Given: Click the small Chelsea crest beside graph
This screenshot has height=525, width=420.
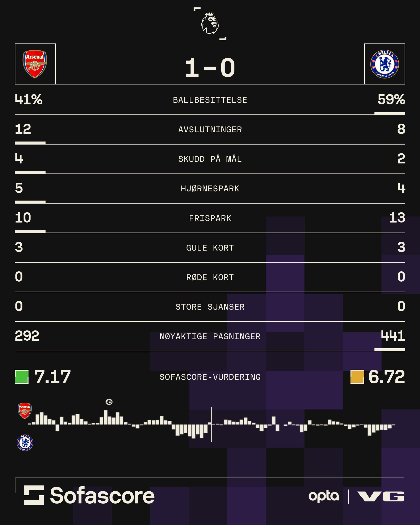Looking at the screenshot, I should (x=25, y=442).
